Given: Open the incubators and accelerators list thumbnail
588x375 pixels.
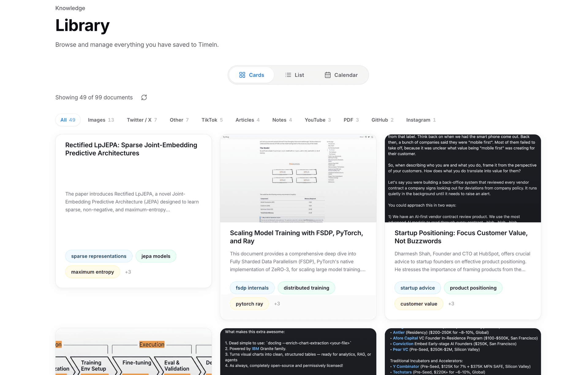Looking at the screenshot, I should pyautogui.click(x=463, y=352).
